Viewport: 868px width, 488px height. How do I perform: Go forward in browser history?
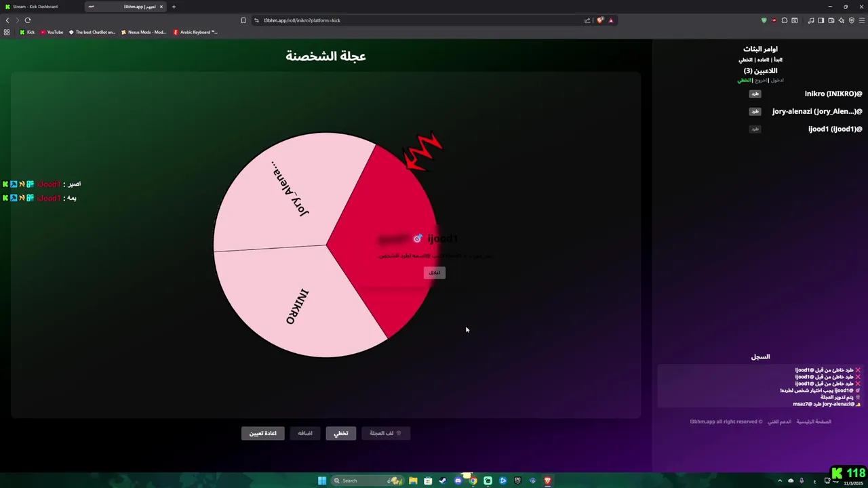(18, 20)
